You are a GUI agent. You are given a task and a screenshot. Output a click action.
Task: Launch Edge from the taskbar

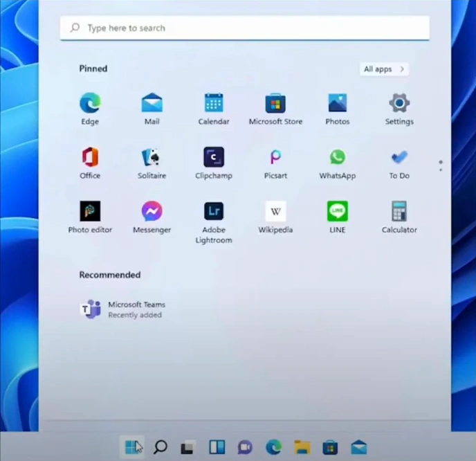point(273,447)
